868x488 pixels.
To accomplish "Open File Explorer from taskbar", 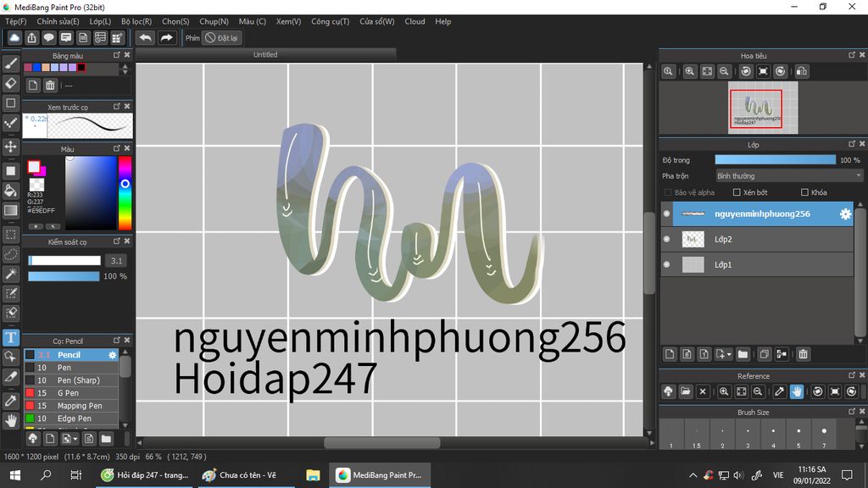I will point(313,475).
